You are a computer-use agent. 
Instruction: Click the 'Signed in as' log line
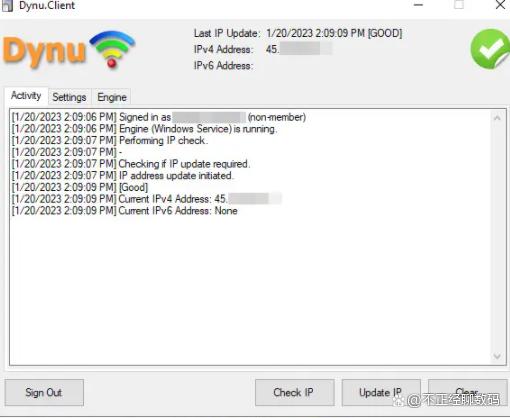(159, 117)
